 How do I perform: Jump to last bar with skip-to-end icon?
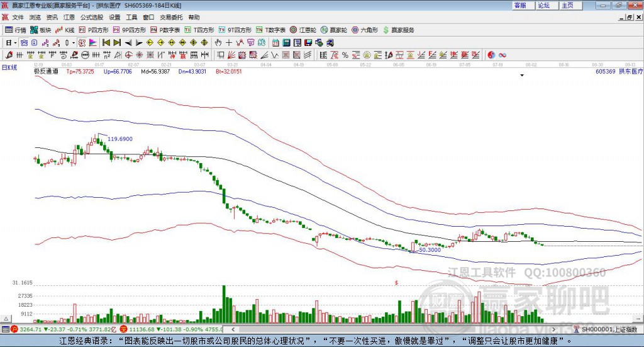point(117,43)
